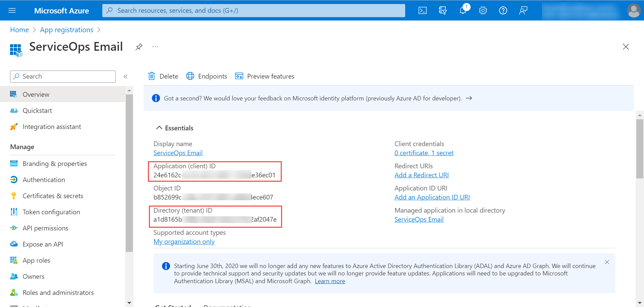Click the Quickstart cloud icon

[x=14, y=111]
